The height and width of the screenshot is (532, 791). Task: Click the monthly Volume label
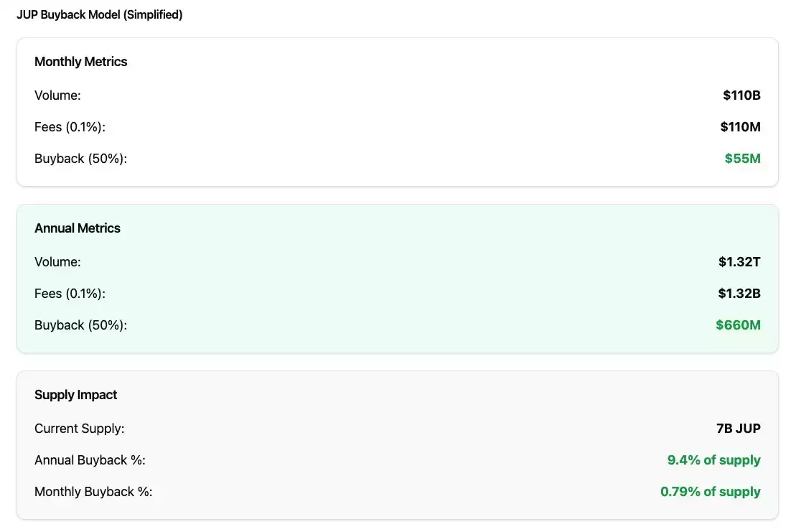[x=57, y=95]
